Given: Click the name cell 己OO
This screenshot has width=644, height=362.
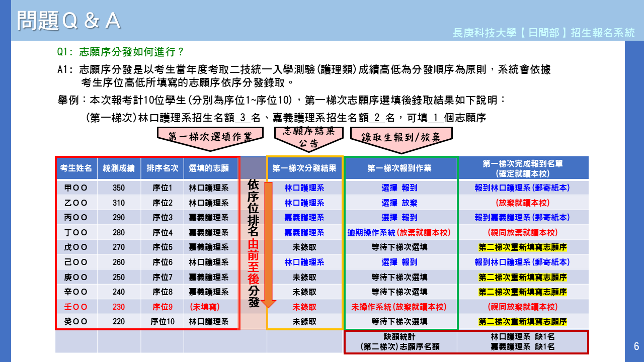Looking at the screenshot, I should pyautogui.click(x=76, y=262).
